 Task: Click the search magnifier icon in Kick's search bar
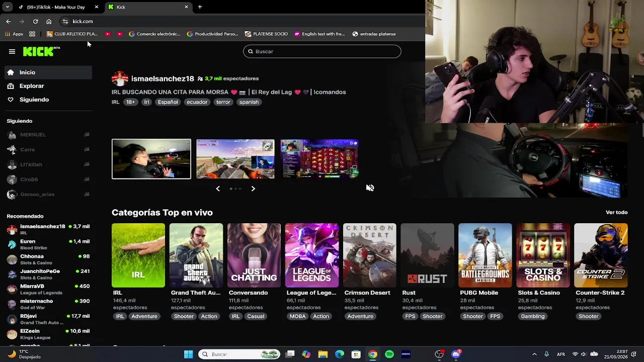251,51
